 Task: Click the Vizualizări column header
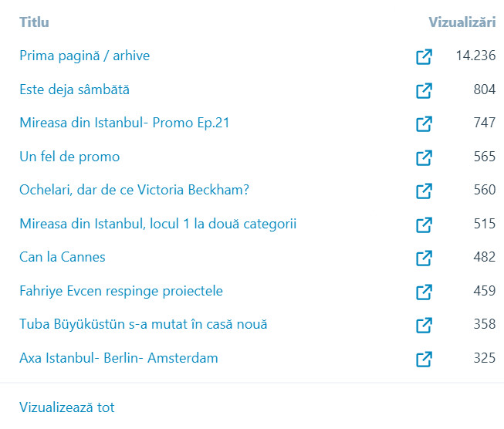(462, 22)
